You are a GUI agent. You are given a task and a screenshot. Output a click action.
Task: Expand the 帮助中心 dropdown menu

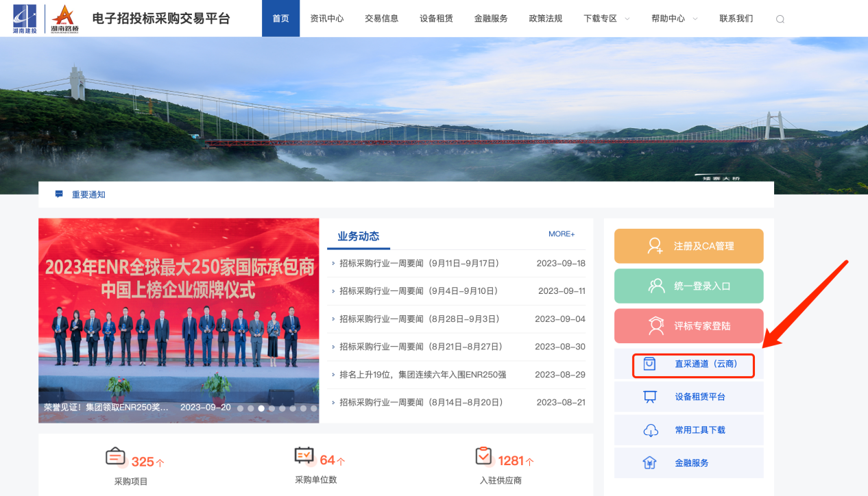[675, 18]
